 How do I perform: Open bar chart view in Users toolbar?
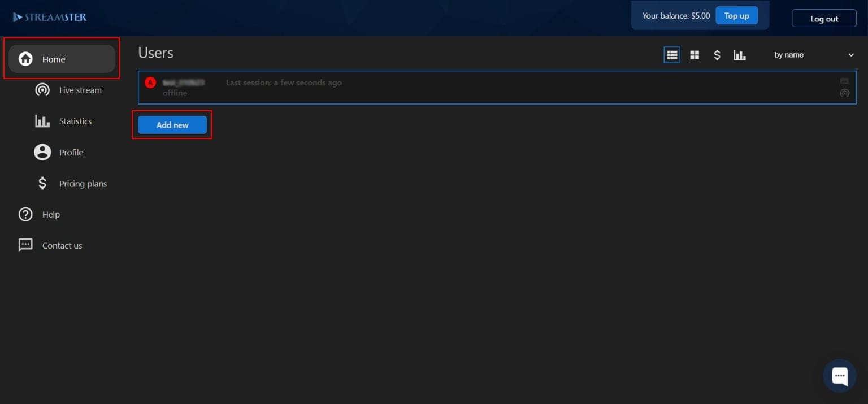pyautogui.click(x=740, y=55)
